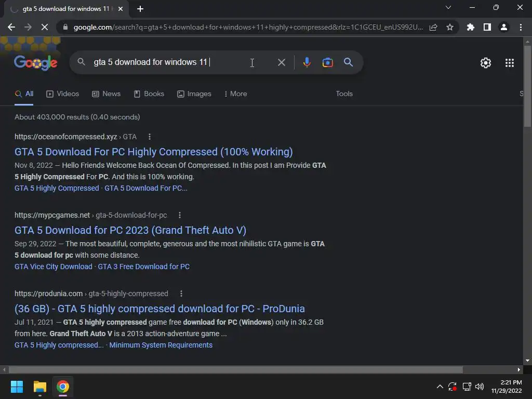Click the scroll right arrow
This screenshot has height=399, width=532.
pos(519,369)
